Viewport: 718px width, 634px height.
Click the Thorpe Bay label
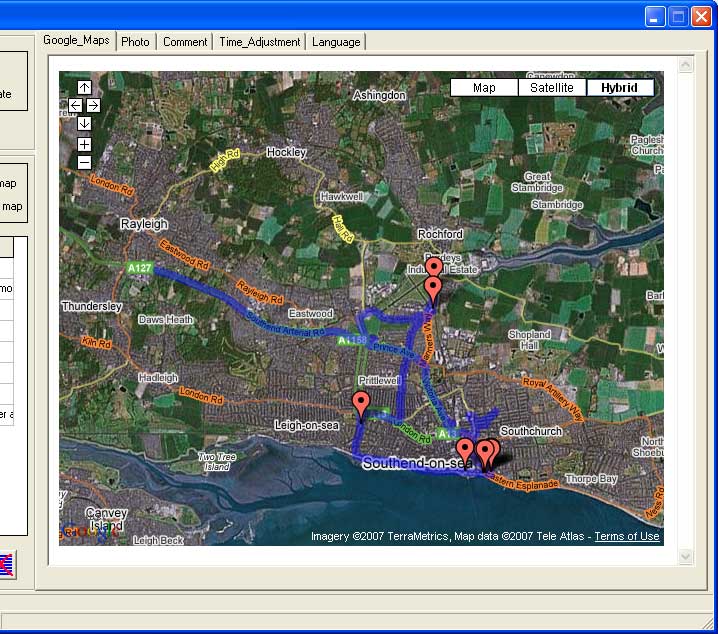[591, 479]
